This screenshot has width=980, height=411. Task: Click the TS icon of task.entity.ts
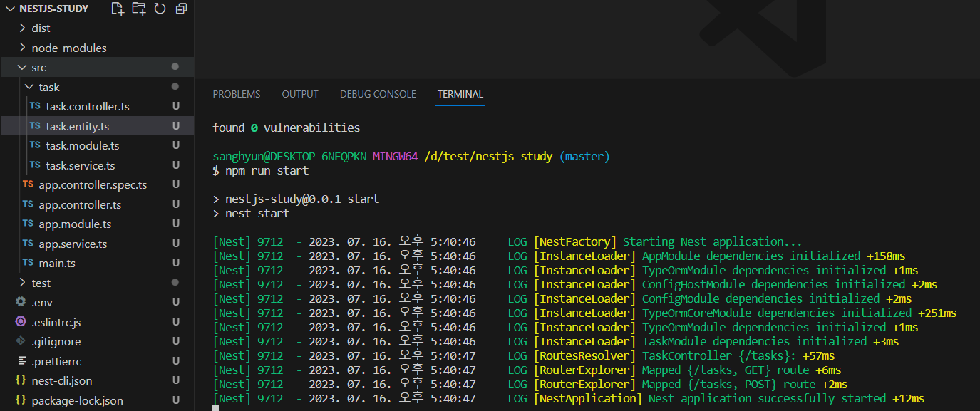[35, 125]
